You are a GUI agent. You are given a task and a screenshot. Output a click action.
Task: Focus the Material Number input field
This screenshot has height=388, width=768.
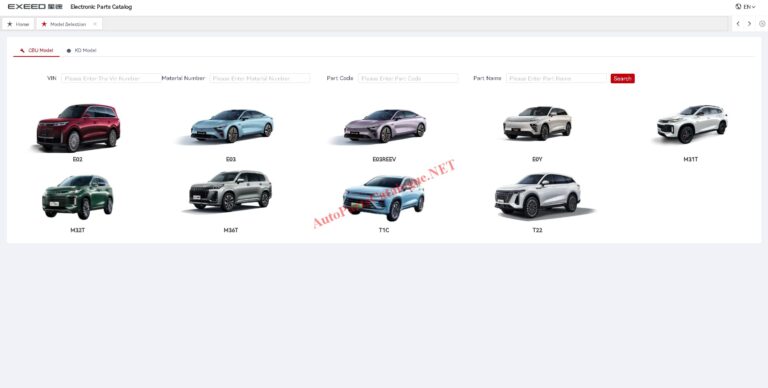260,78
